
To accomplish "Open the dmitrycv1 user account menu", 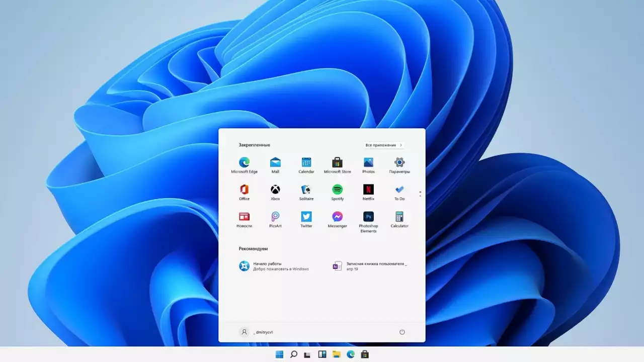I will tap(257, 332).
